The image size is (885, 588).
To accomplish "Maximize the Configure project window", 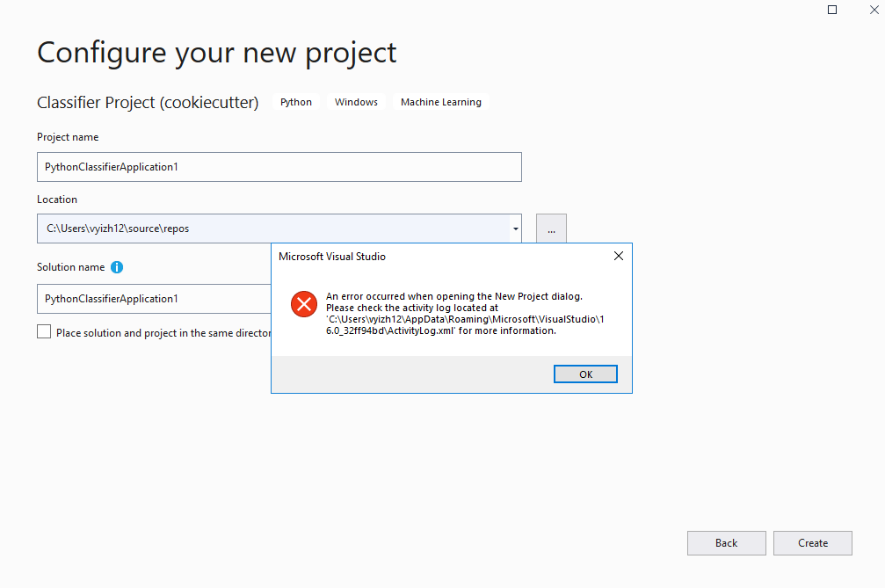I will pyautogui.click(x=832, y=10).
